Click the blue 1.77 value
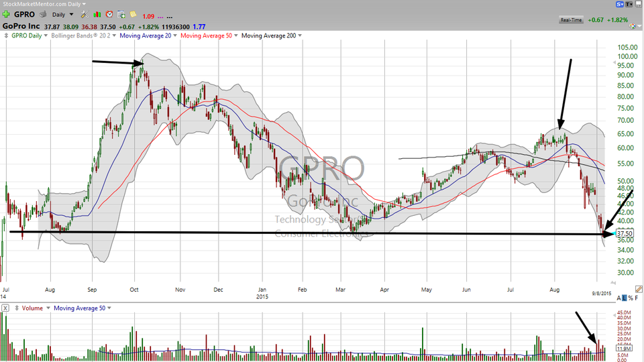 tap(199, 27)
